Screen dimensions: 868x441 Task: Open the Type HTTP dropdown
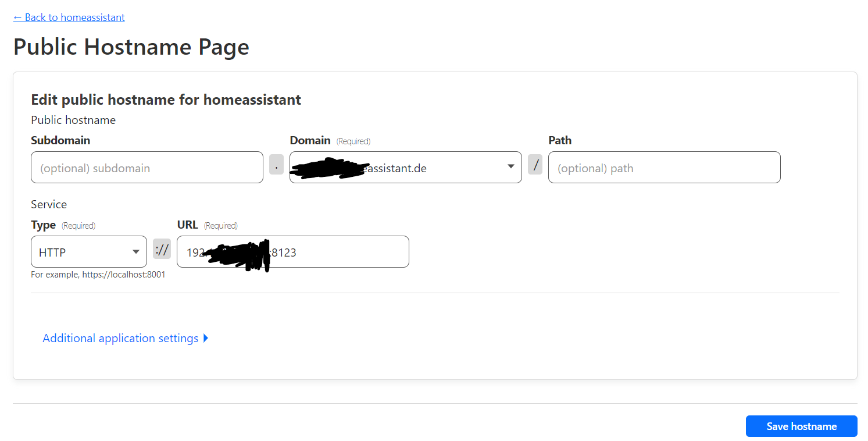89,252
